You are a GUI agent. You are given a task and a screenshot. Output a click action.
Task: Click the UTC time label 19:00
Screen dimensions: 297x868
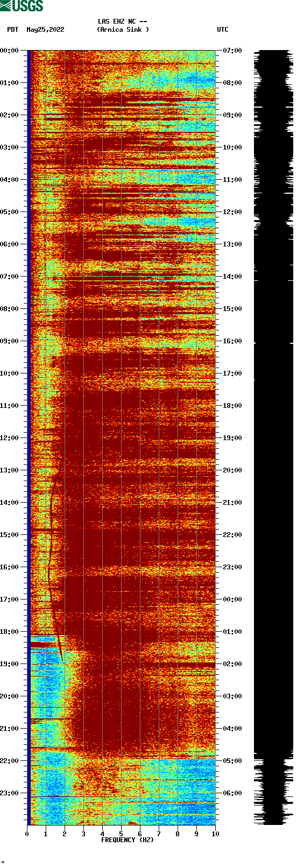[232, 438]
